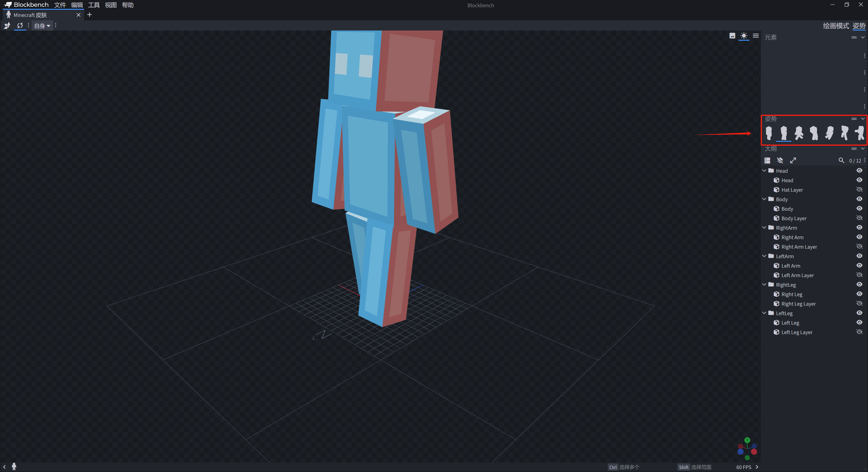The height and width of the screenshot is (472, 868).
Task: Switch to 绘画模式 tab
Action: coord(836,26)
